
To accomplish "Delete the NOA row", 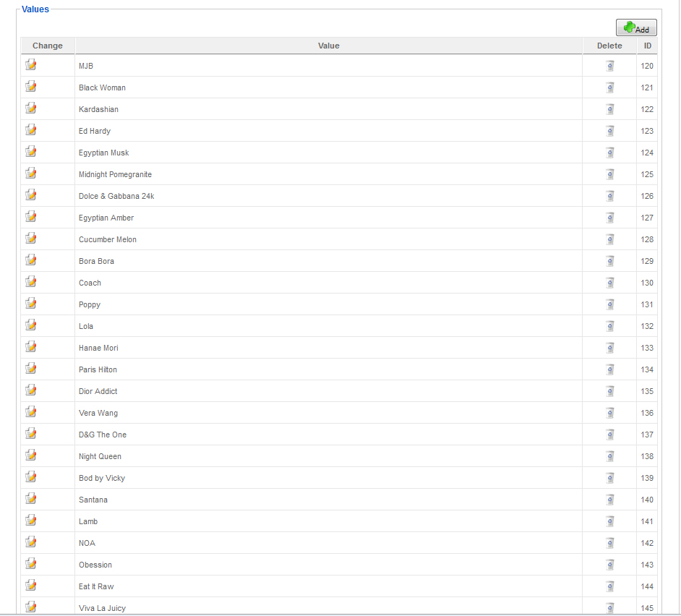I will click(x=609, y=544).
